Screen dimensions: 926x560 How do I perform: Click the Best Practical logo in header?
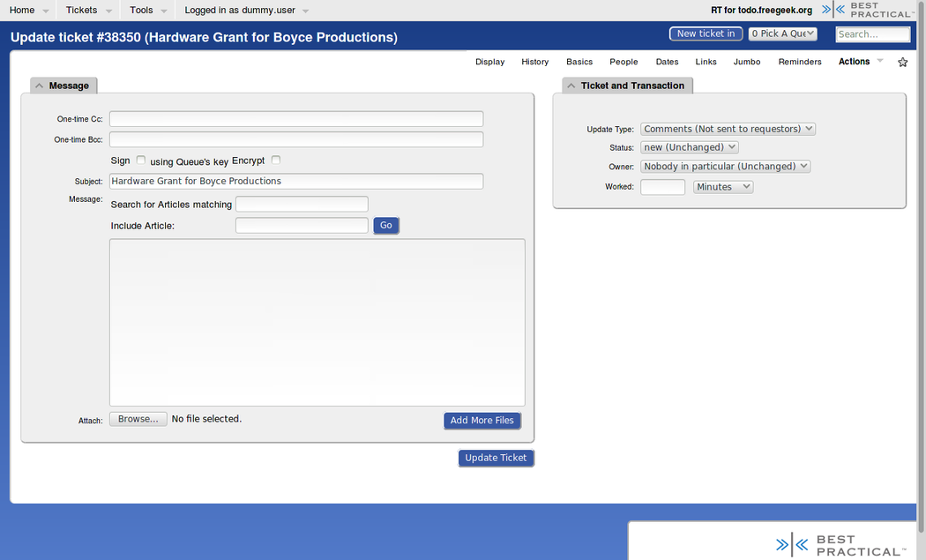pyautogui.click(x=870, y=10)
